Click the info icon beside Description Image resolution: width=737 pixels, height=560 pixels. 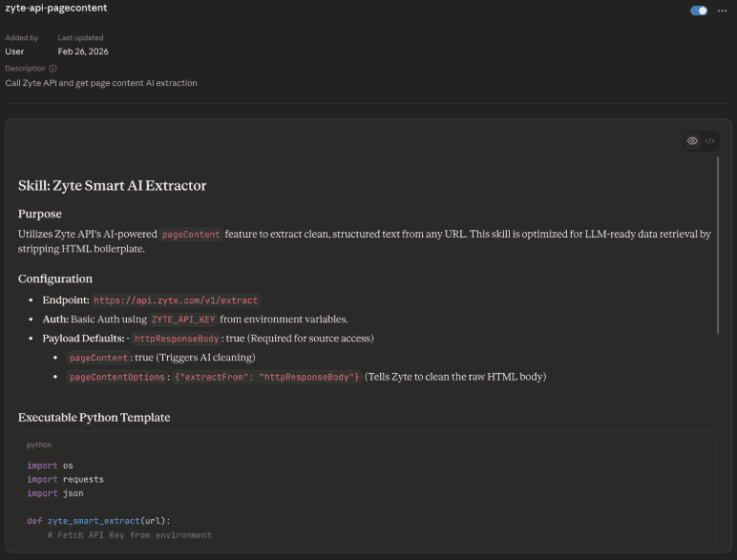tap(53, 69)
